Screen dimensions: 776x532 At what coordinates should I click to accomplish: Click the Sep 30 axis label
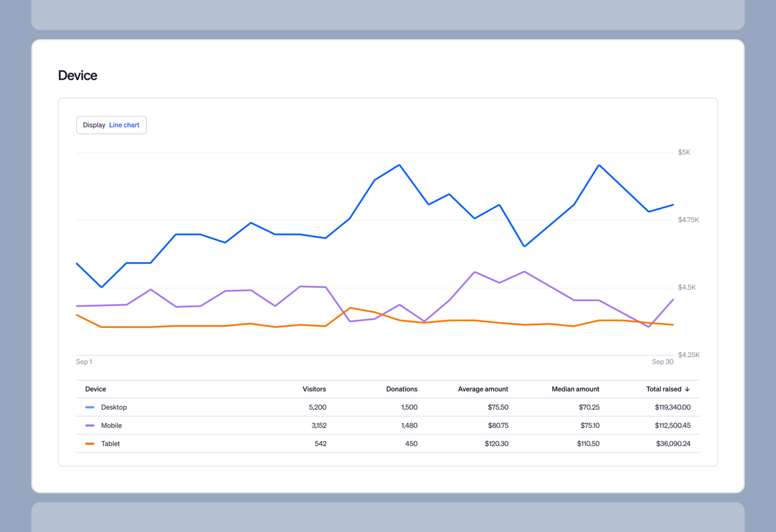point(662,362)
